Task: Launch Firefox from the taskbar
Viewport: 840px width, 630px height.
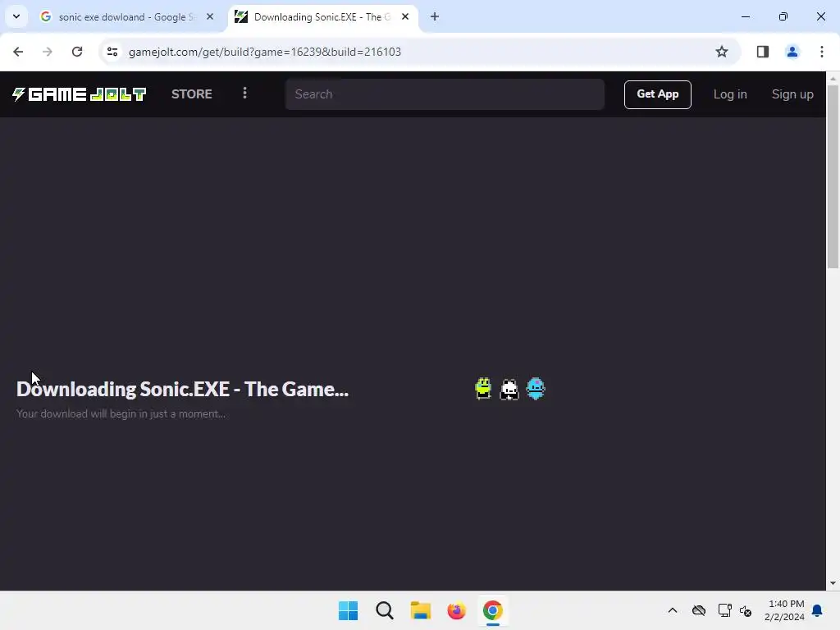Action: click(456, 610)
